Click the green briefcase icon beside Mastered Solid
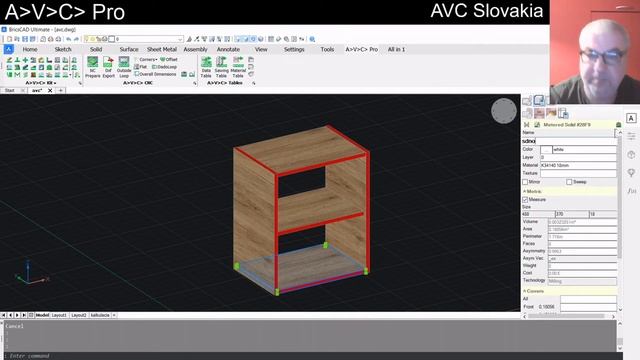The width and height of the screenshot is (640, 360). pyautogui.click(x=618, y=124)
